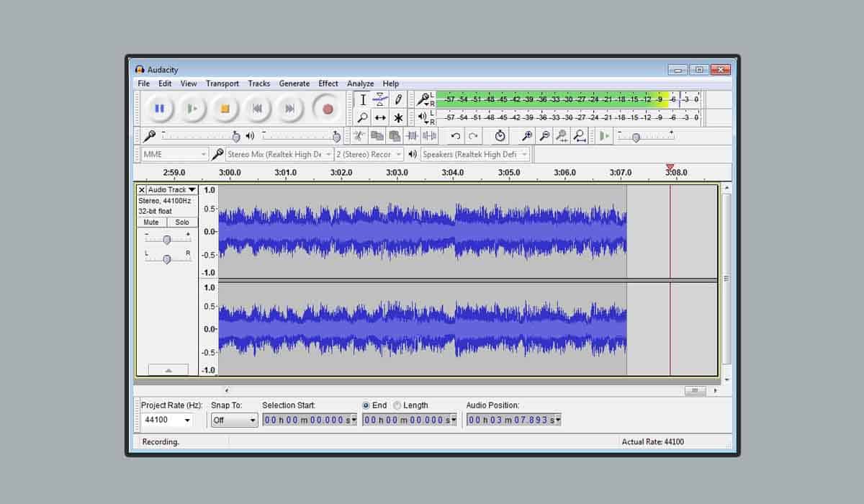This screenshot has height=504, width=864.
Task: Open the File menu
Action: [144, 84]
